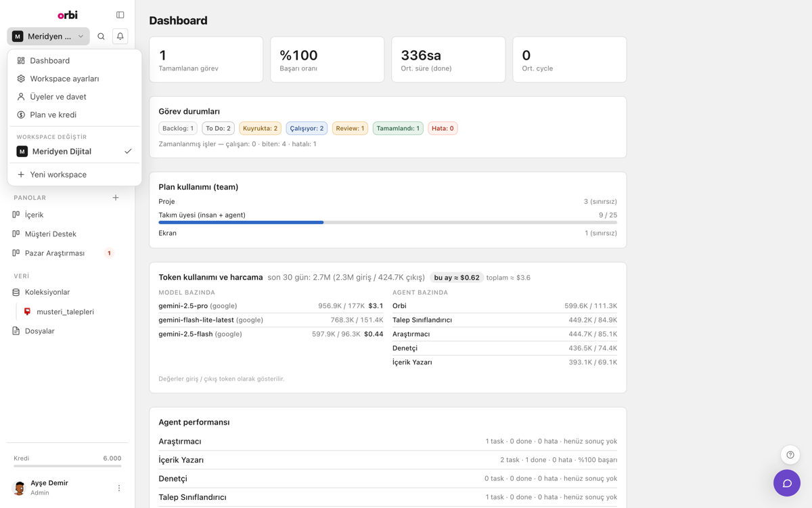812x508 pixels.
Task: Click the Kuyrukta: 2 status chip
Action: click(261, 128)
